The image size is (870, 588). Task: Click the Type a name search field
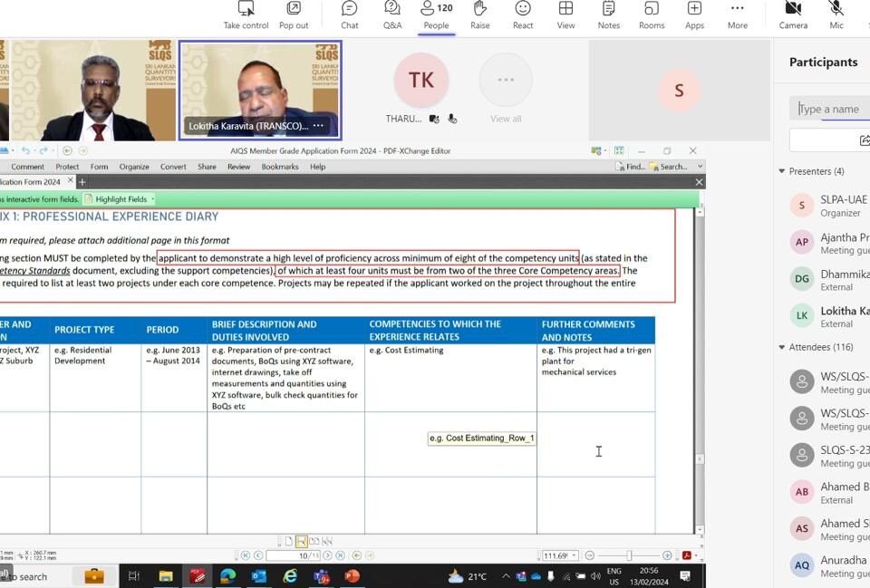(x=832, y=109)
